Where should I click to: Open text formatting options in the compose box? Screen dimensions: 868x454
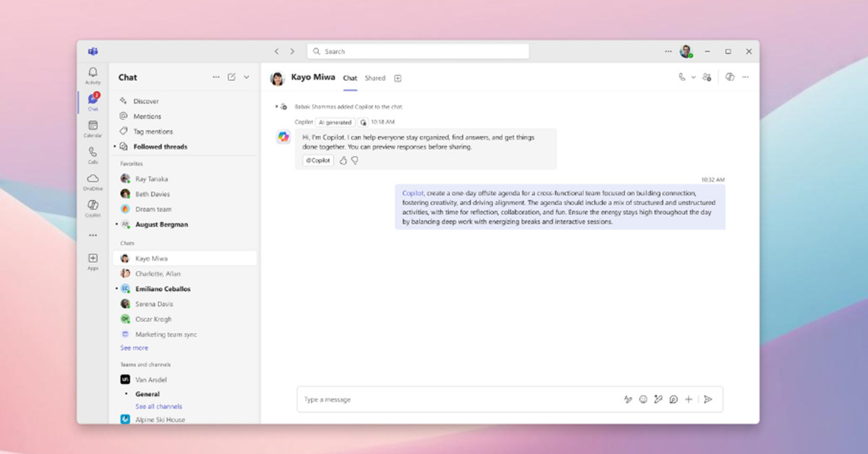(627, 399)
